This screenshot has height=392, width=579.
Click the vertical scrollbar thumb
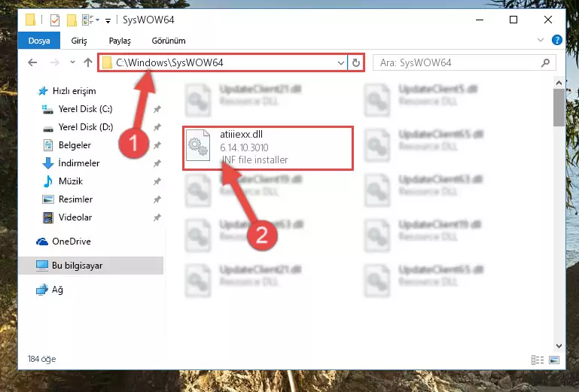tap(559, 108)
